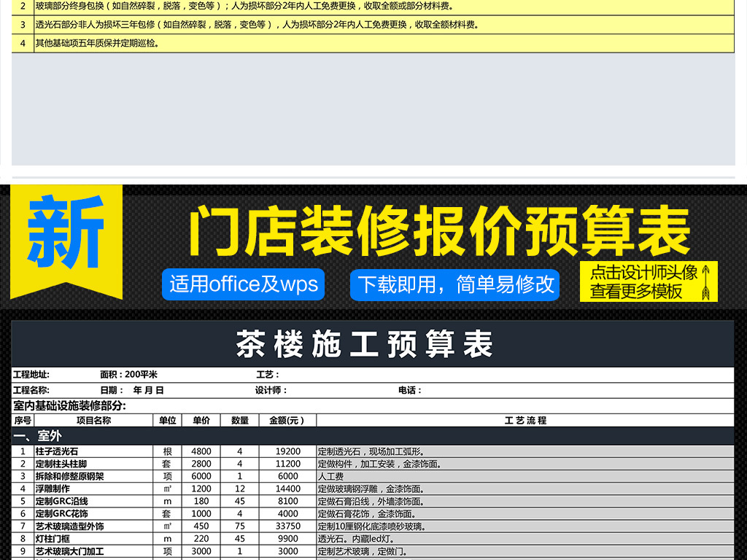This screenshot has height=560, width=747.
Task: Click the 33750 amount cell
Action: pyautogui.click(x=288, y=526)
